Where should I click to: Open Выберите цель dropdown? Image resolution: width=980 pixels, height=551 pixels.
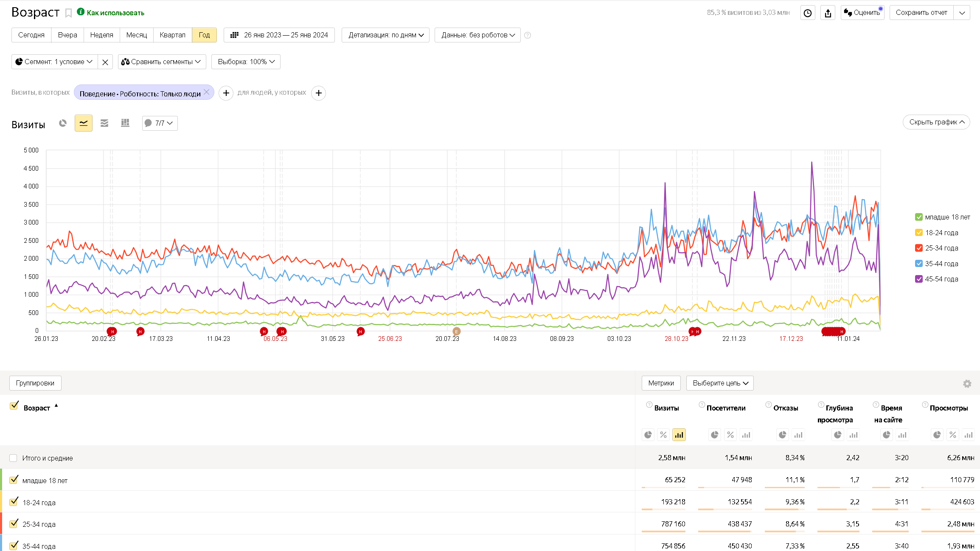[x=720, y=383]
